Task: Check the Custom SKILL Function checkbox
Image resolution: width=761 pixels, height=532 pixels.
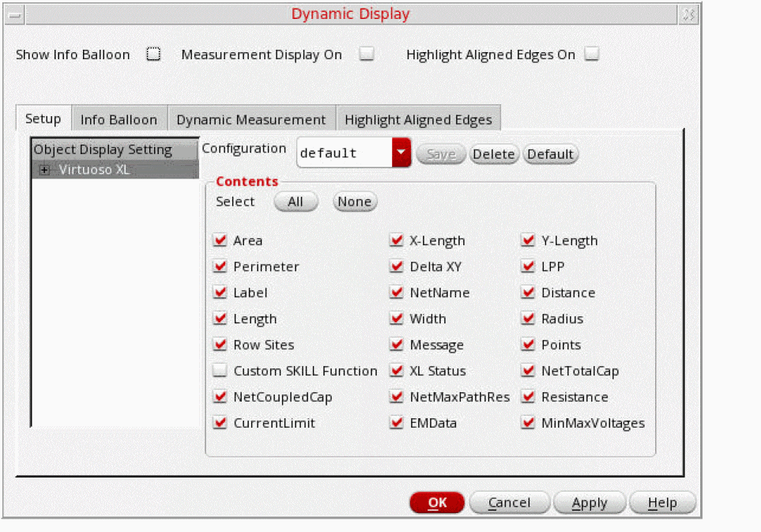Action: tap(220, 371)
